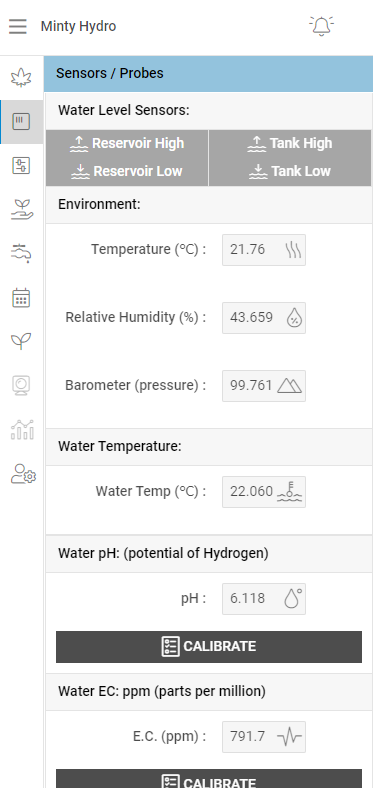The width and height of the screenshot is (373, 788).
Task: Open the seedling sprout sidebar icon
Action: pyautogui.click(x=21, y=341)
